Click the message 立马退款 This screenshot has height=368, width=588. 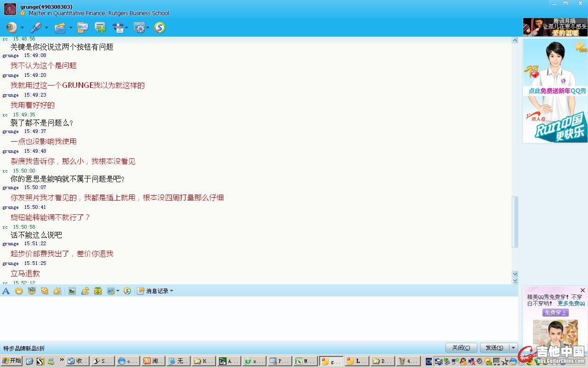click(x=25, y=273)
